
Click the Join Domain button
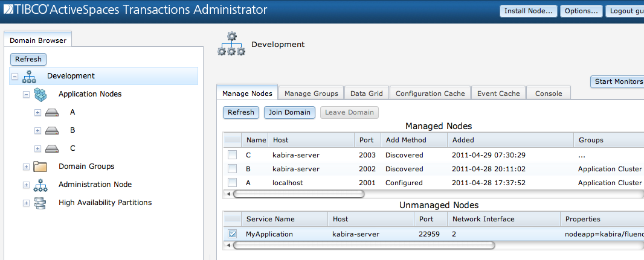pos(289,112)
